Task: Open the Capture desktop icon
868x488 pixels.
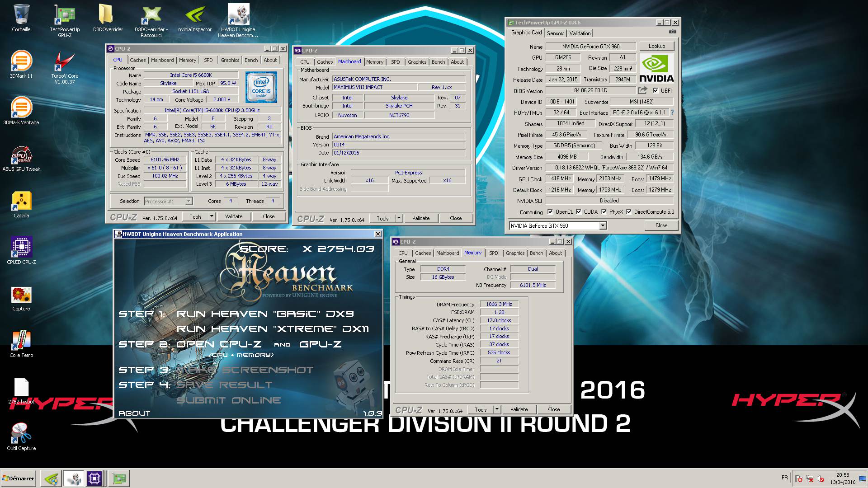Action: 21,298
